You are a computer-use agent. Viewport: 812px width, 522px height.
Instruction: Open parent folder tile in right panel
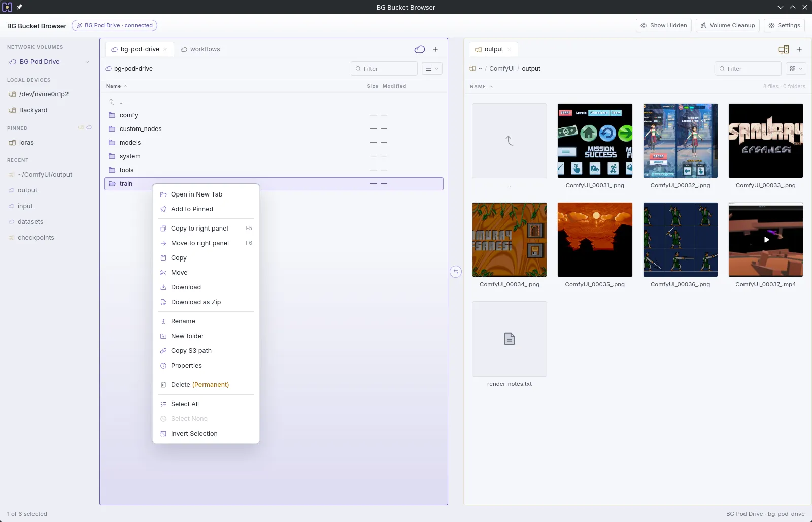click(x=510, y=141)
